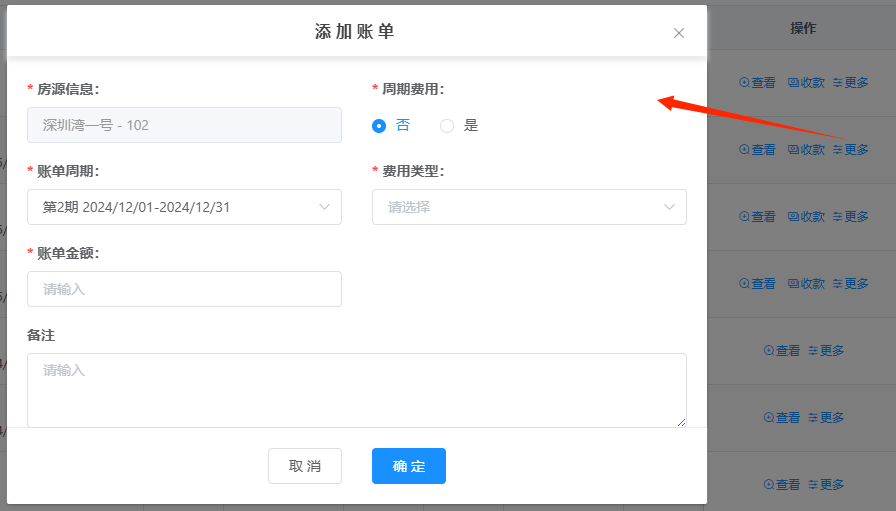Open 更多 menu in the fourth table row

tap(851, 284)
